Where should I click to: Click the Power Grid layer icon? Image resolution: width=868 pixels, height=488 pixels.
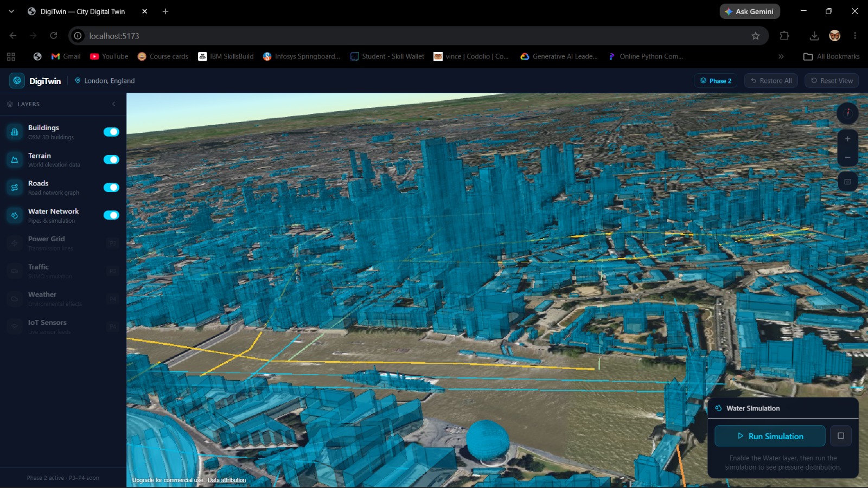coord(15,243)
